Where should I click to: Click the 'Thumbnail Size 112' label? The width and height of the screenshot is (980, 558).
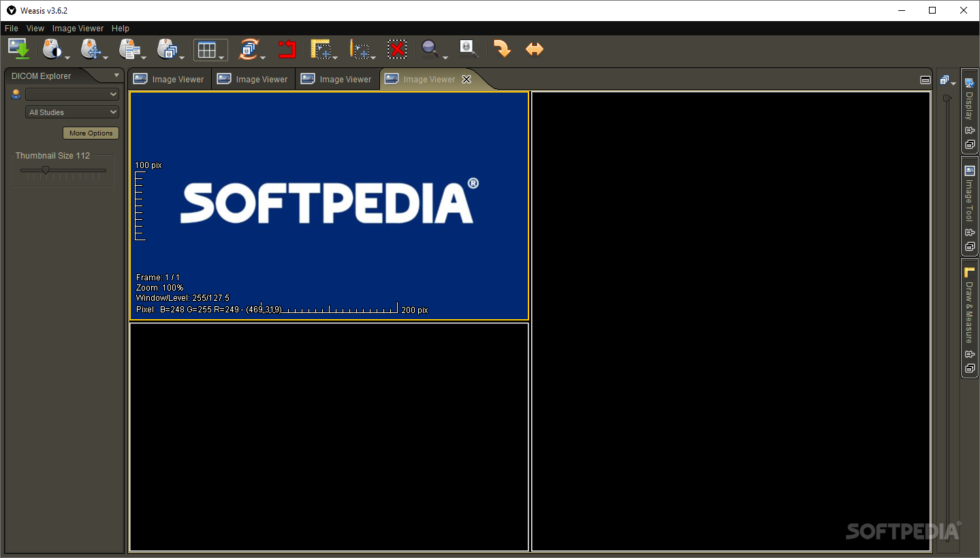(53, 156)
